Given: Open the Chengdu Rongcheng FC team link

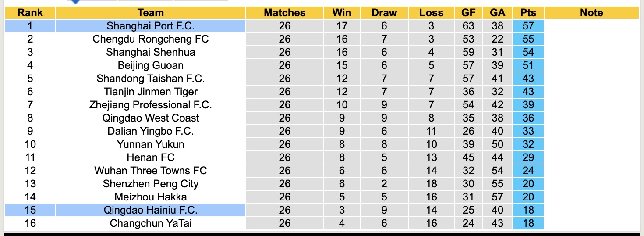Looking at the screenshot, I should 150,39.
